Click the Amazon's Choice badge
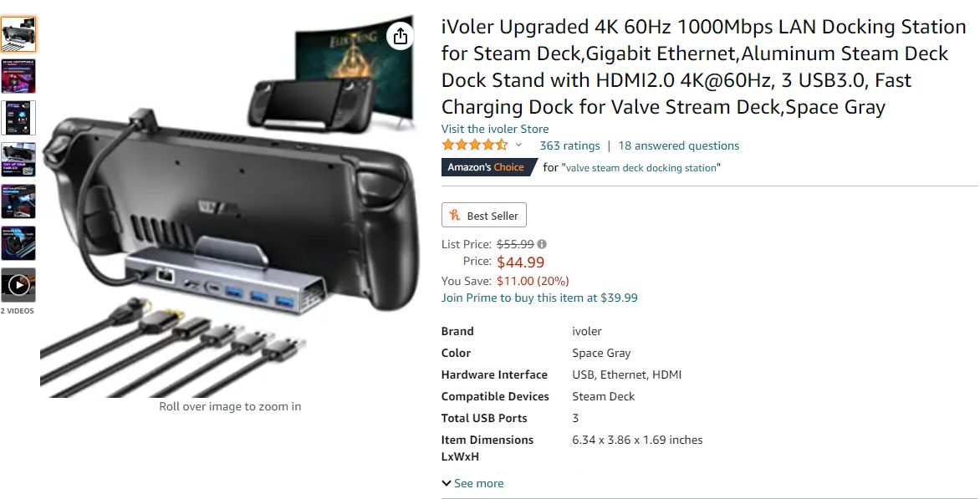The height and width of the screenshot is (499, 980). pos(489,167)
